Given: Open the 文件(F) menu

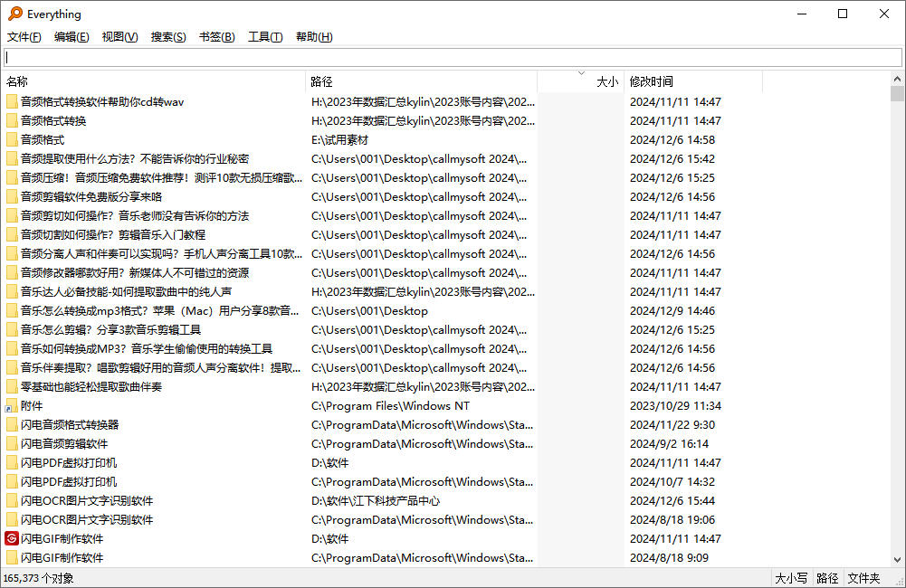Looking at the screenshot, I should 24,37.
